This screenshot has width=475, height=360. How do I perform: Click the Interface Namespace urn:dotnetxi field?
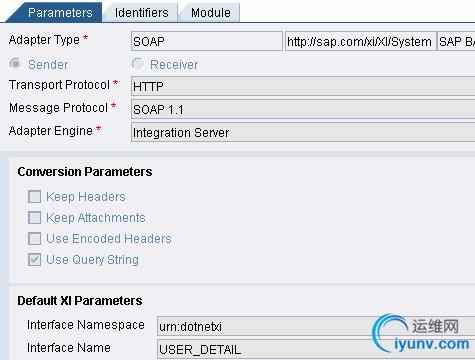tap(316, 326)
